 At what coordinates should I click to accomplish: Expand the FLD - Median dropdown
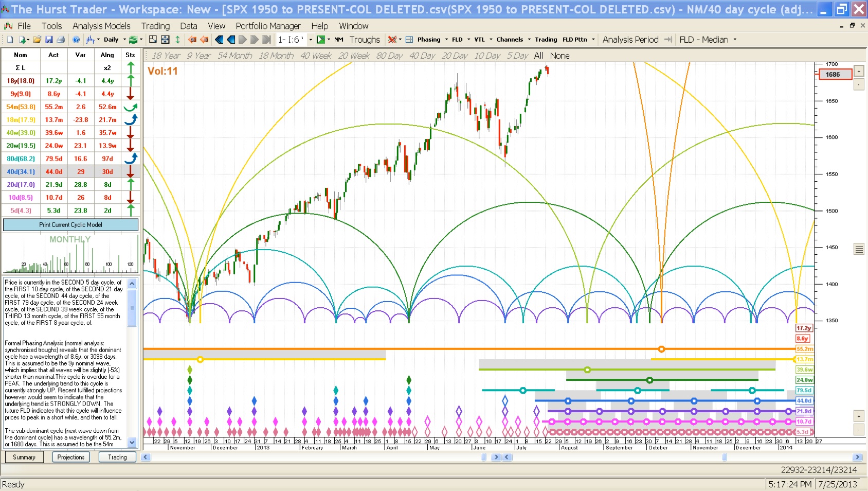click(x=735, y=40)
